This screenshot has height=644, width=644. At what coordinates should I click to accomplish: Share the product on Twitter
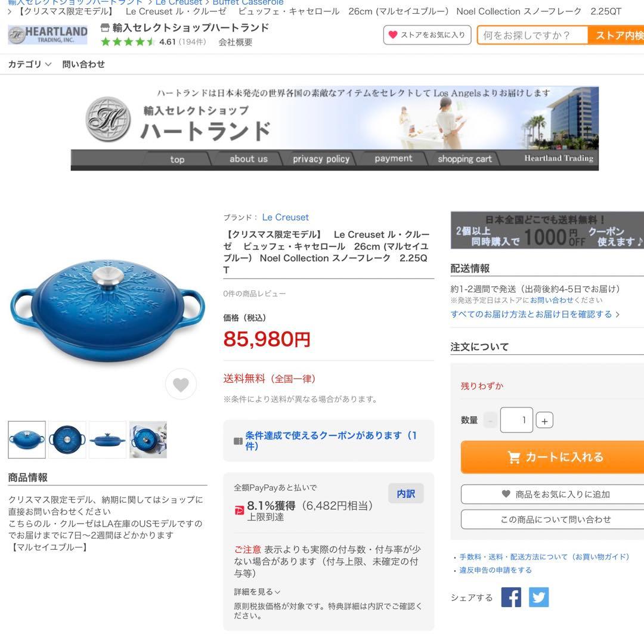(x=538, y=597)
